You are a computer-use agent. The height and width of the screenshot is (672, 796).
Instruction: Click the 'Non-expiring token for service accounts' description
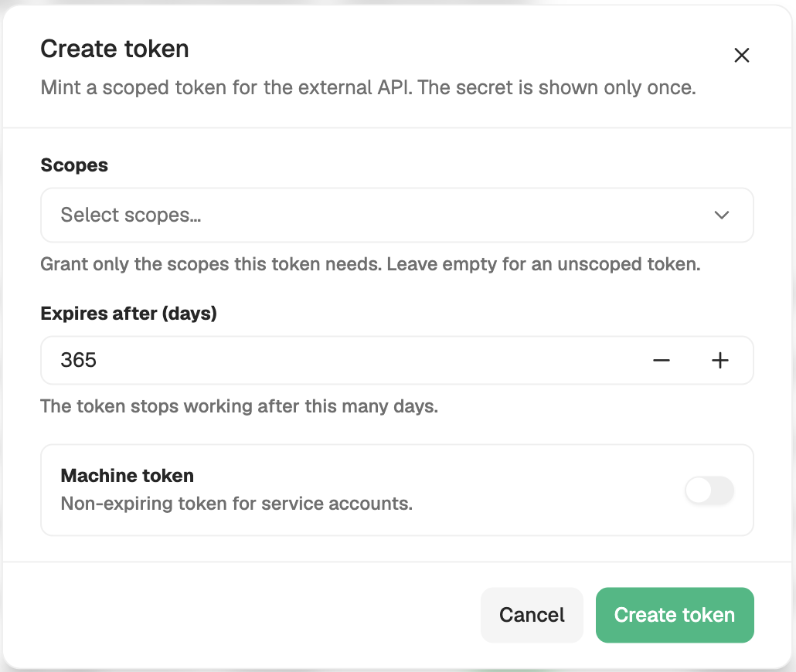pos(236,504)
